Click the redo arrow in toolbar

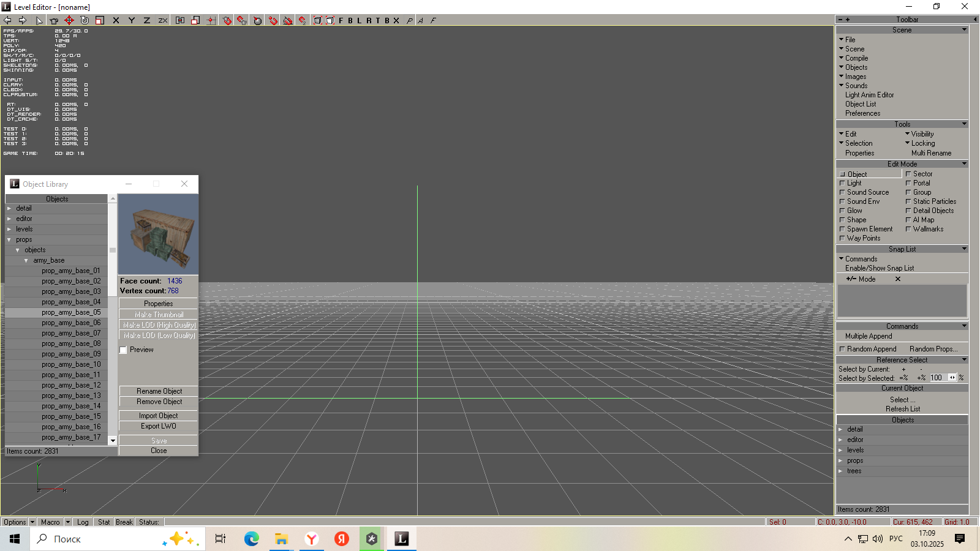(23, 20)
